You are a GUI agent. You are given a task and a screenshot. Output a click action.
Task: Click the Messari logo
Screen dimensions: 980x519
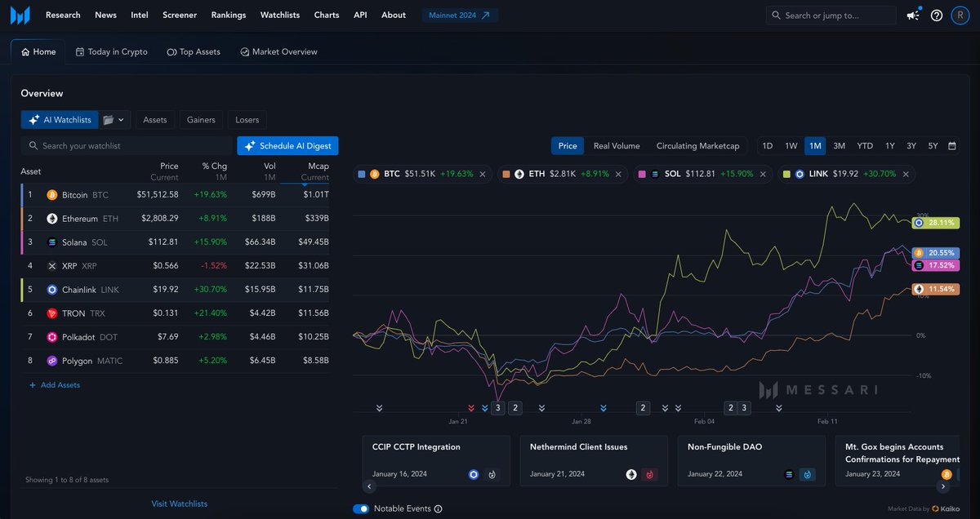coord(20,15)
